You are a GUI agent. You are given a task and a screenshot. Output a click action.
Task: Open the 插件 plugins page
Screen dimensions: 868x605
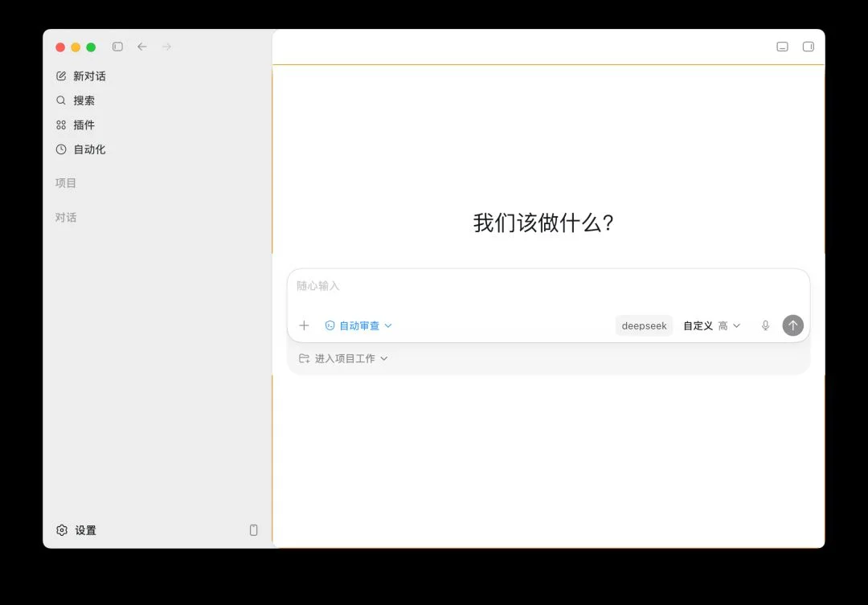tap(76, 125)
